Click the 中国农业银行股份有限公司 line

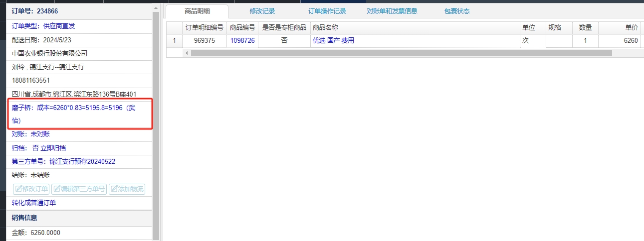49,53
